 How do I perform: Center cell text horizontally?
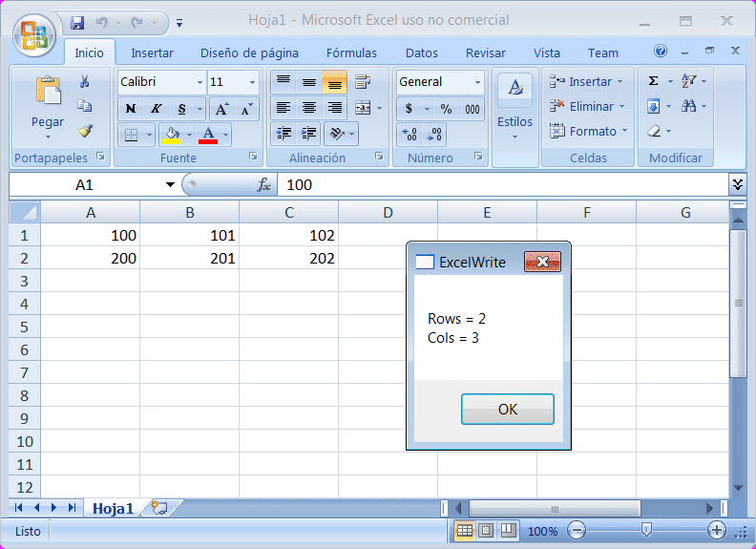point(309,108)
